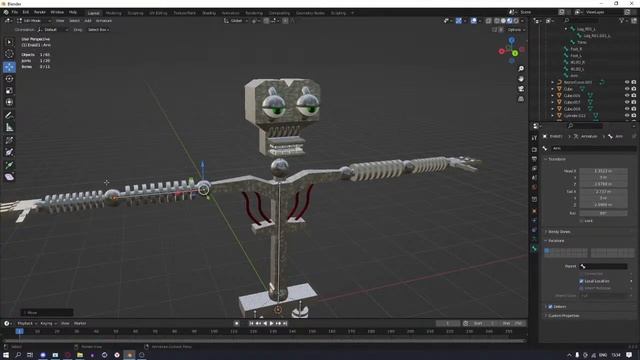Open the green Bone properties tab
This screenshot has width=640, height=360.
click(x=534, y=249)
